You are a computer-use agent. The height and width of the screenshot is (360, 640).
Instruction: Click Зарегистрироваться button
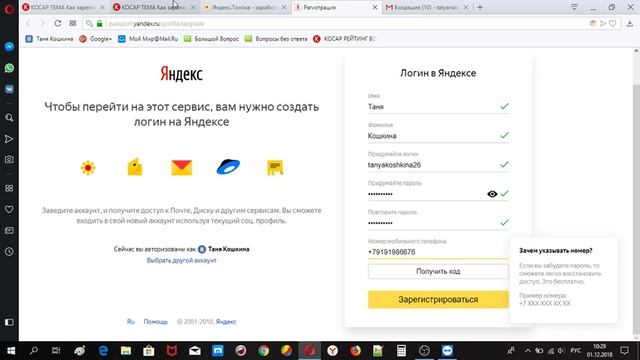click(x=438, y=299)
